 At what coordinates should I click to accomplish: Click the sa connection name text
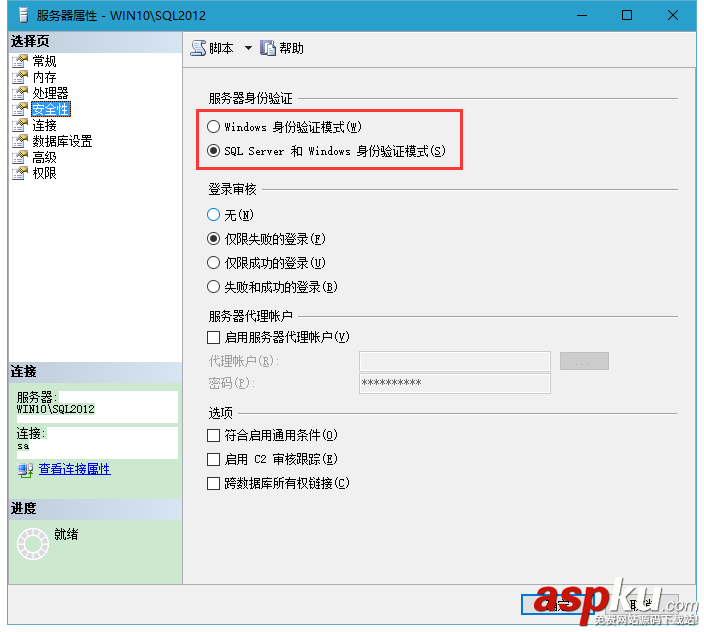tap(23, 446)
